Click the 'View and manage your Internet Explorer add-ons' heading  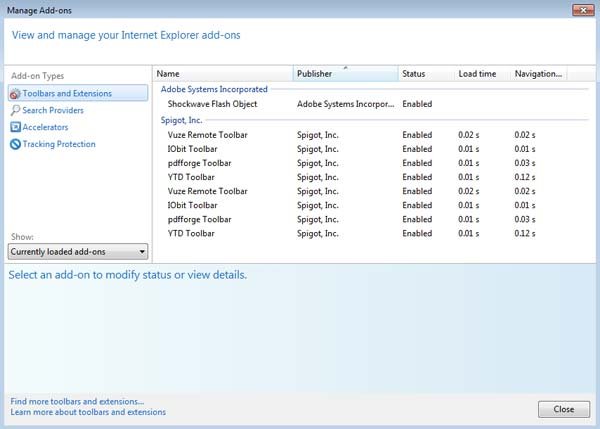point(126,35)
